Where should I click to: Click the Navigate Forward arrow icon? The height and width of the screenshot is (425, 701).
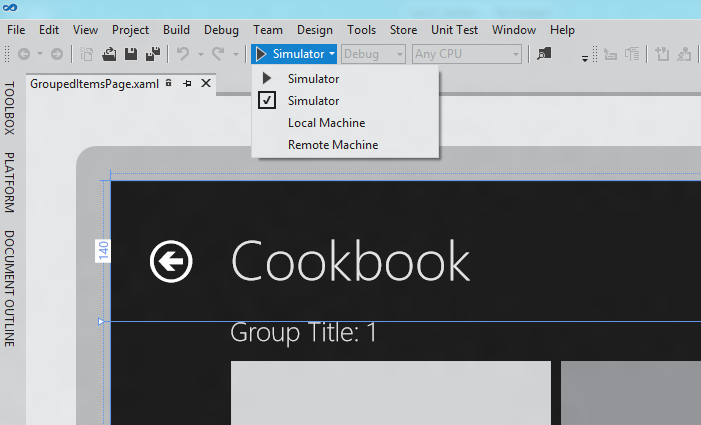(x=57, y=54)
